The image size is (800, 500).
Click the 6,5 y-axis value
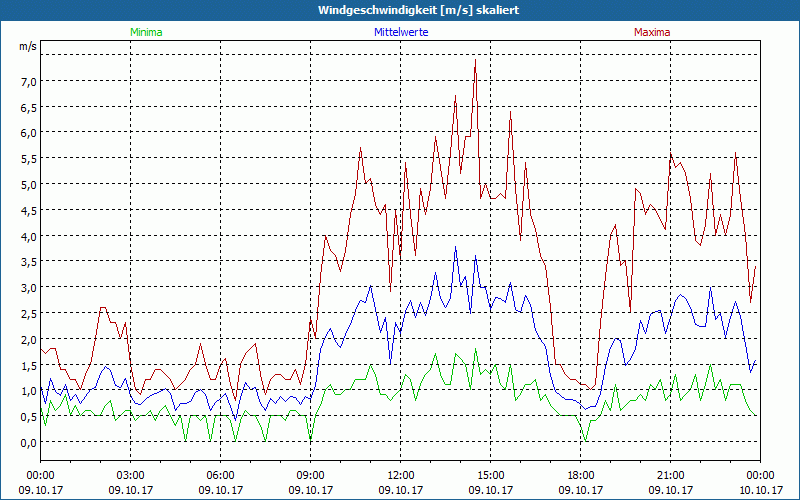pyautogui.click(x=29, y=108)
